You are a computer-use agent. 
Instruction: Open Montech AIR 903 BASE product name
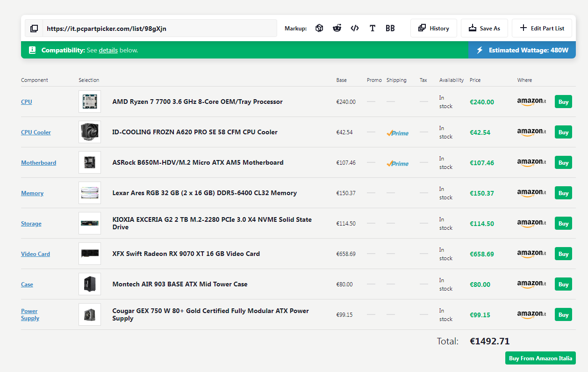(180, 284)
